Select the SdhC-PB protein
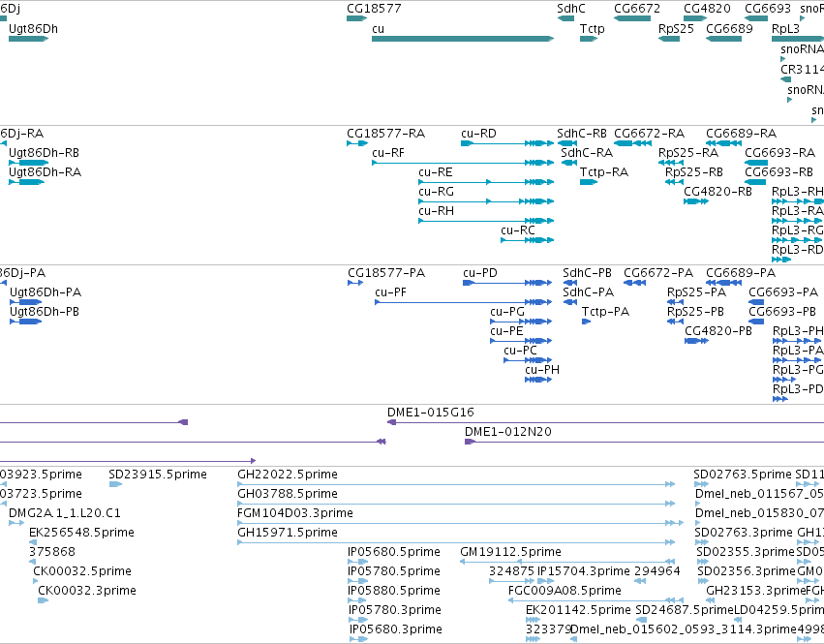 [x=570, y=283]
